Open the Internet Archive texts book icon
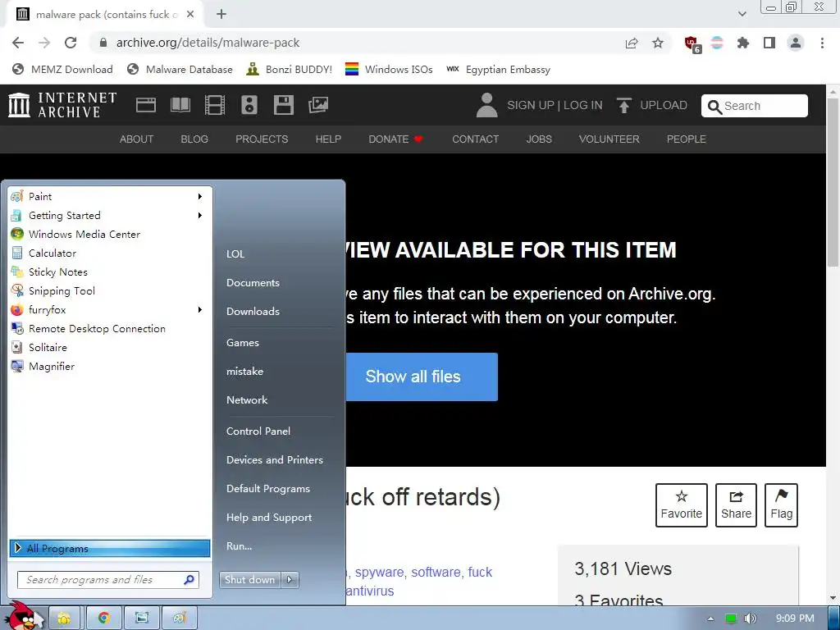The width and height of the screenshot is (840, 630). (180, 105)
